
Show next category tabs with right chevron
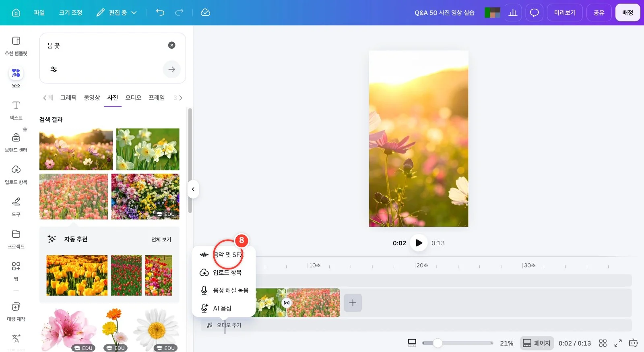(x=181, y=98)
